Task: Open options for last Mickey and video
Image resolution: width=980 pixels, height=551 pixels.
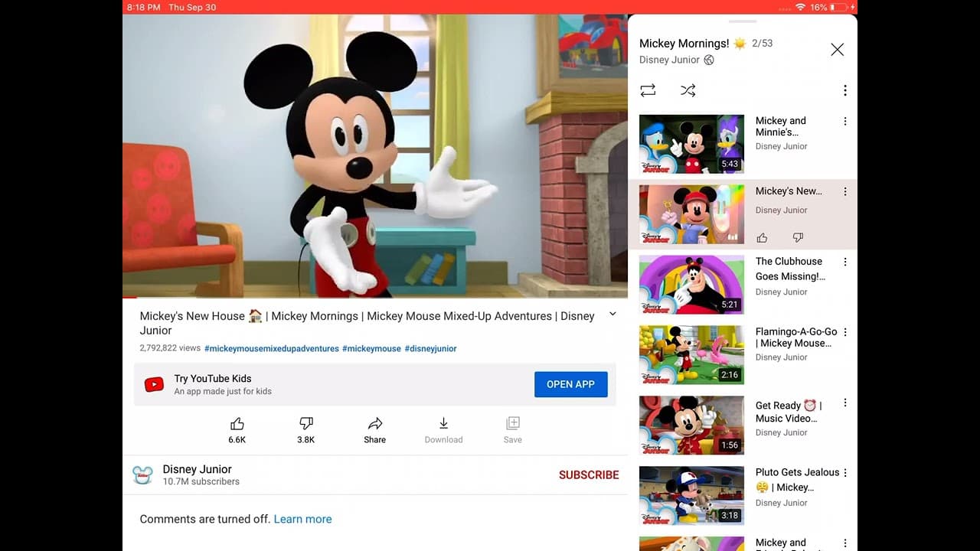Action: (x=845, y=543)
